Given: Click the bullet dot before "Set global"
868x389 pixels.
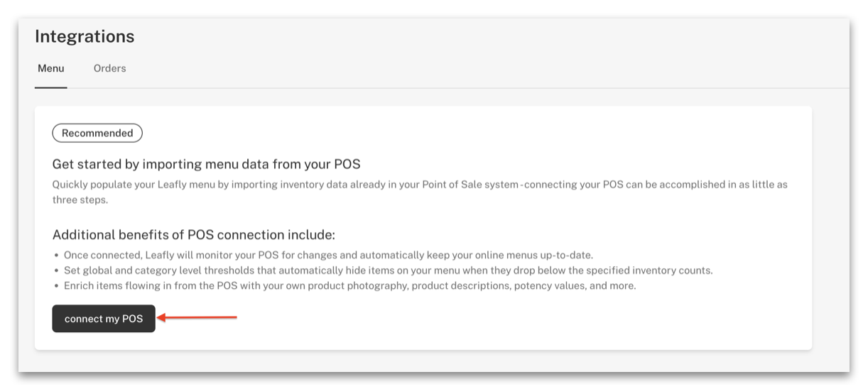Looking at the screenshot, I should click(x=56, y=270).
